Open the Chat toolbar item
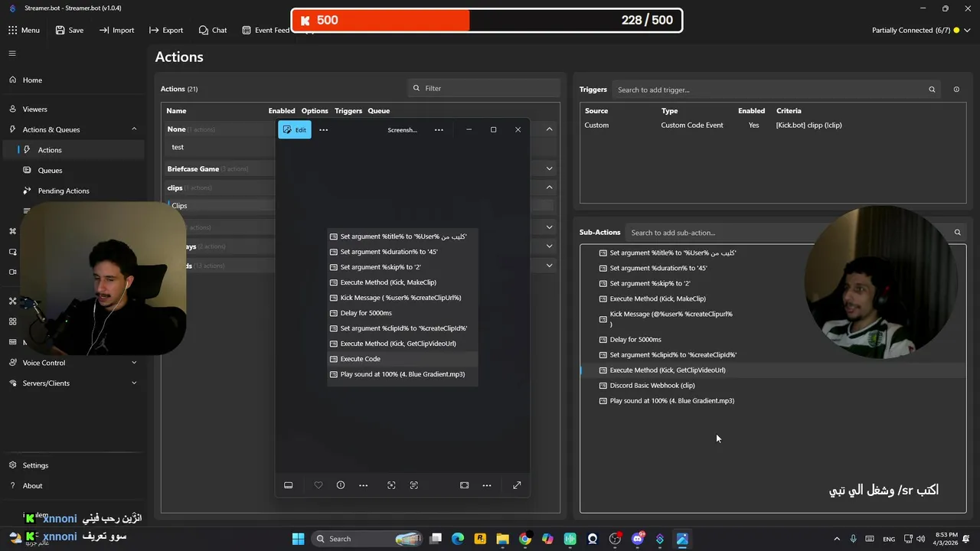Viewport: 980px width, 551px height. tap(212, 30)
